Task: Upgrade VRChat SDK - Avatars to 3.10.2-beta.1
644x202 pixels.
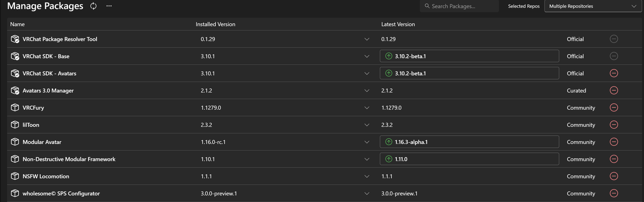Action: [469, 73]
